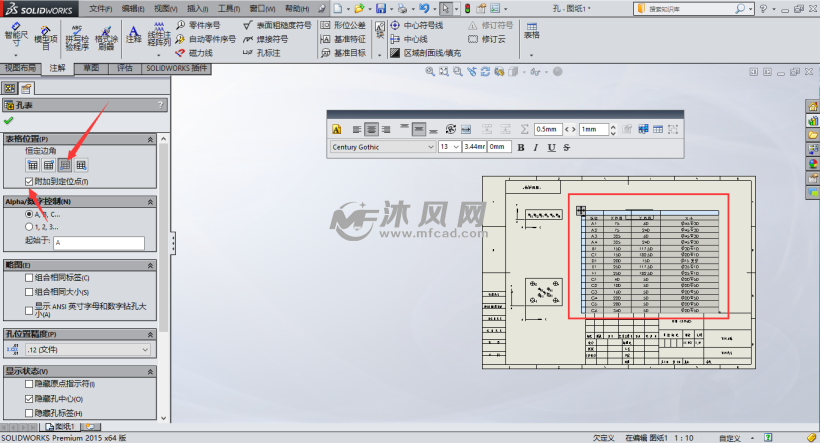
Task: Collapse the Scheme (略图) section
Action: (150, 265)
